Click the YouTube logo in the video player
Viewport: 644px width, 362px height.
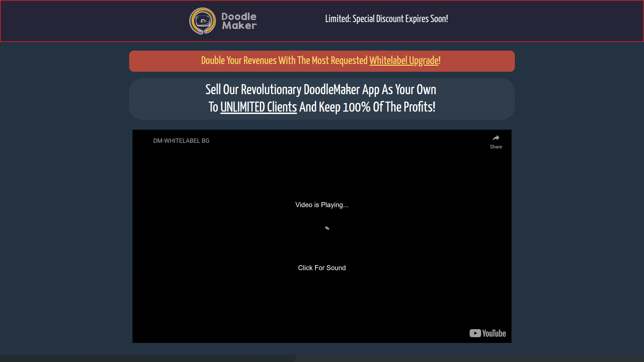488,333
